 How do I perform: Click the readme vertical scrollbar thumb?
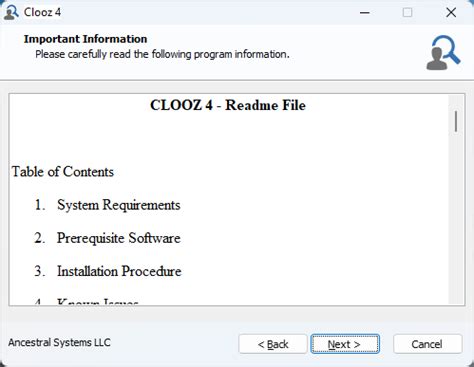456,121
